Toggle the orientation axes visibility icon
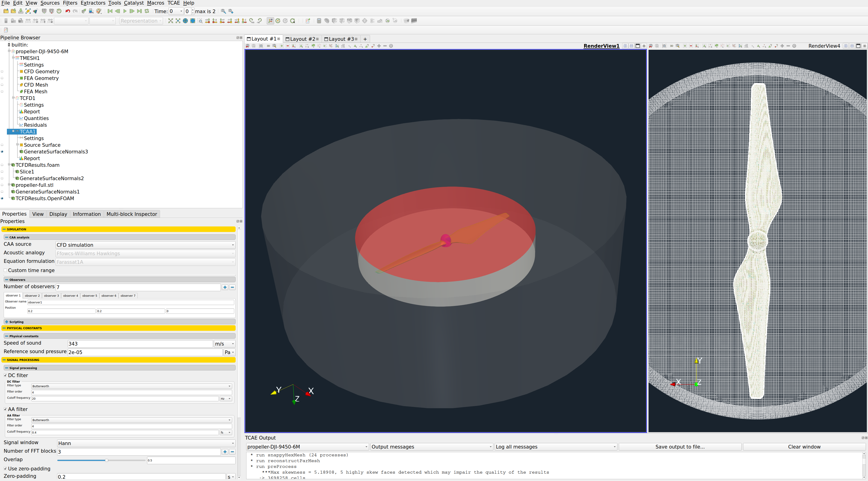The image size is (868, 481). pos(271,21)
